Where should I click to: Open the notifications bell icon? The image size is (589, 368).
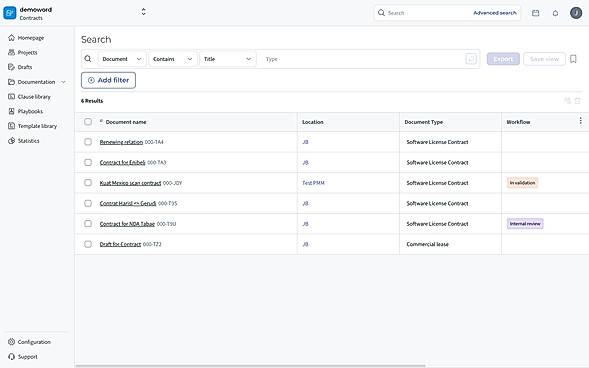pyautogui.click(x=555, y=13)
